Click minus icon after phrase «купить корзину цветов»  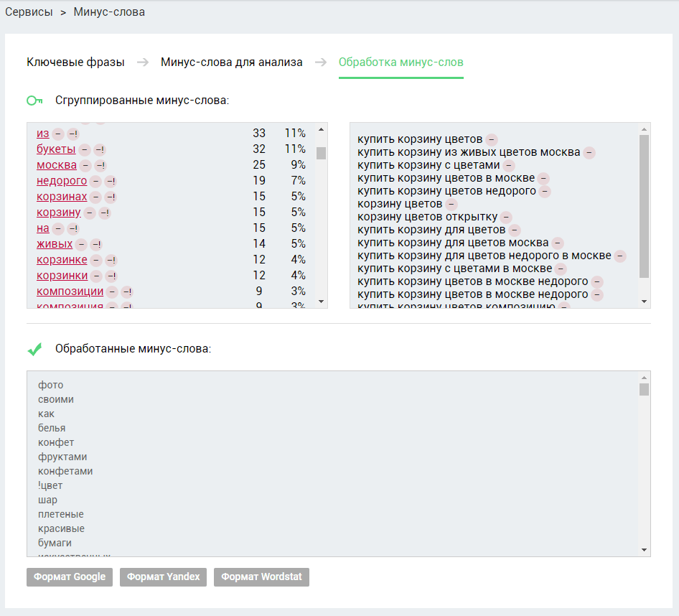click(492, 139)
